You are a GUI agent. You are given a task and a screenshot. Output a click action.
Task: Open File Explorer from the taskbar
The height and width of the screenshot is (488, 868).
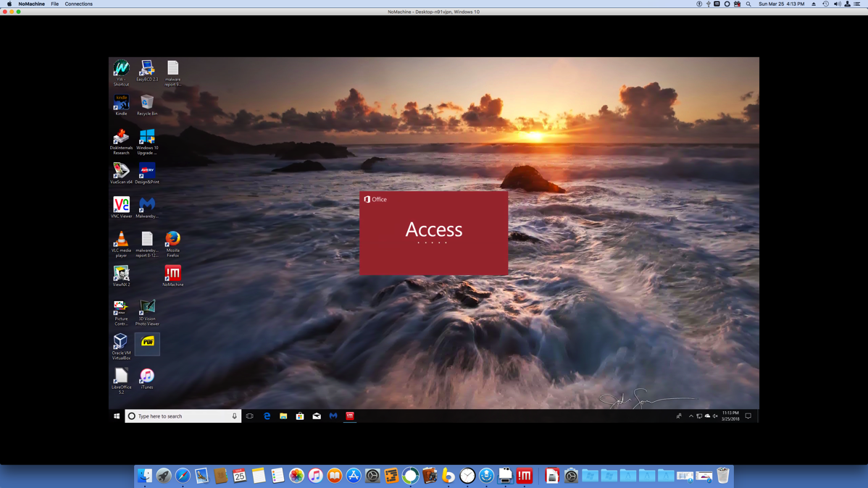[283, 416]
